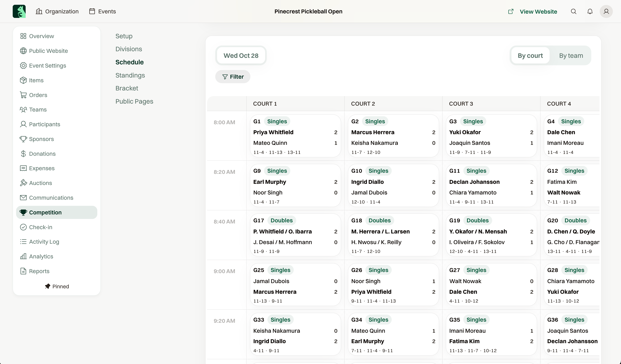Go to Divisions tab

click(129, 49)
